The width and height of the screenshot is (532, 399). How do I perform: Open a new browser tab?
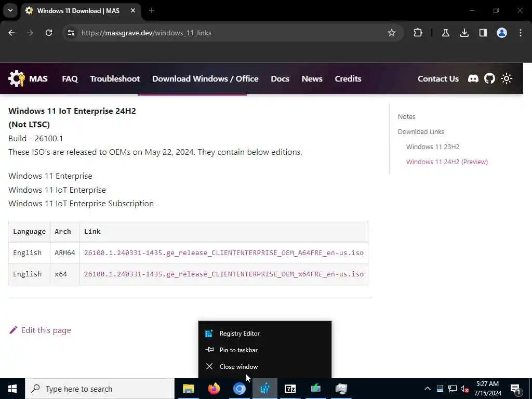[152, 10]
